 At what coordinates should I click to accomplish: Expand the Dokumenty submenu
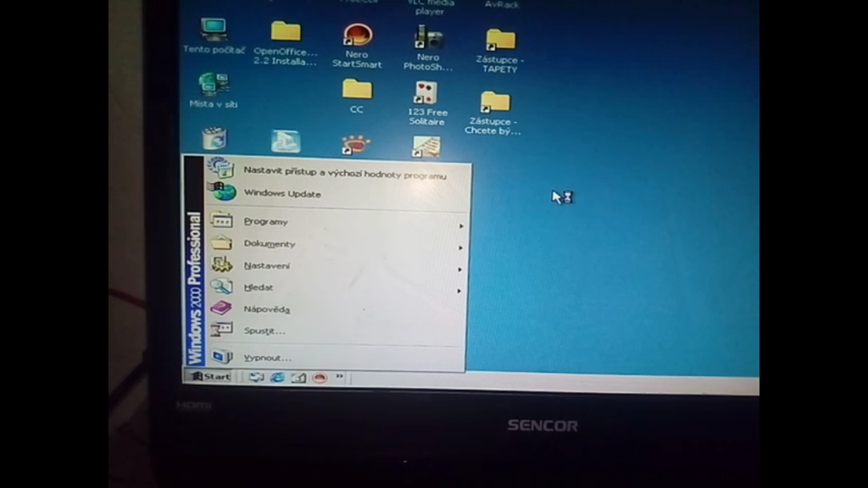(x=336, y=244)
